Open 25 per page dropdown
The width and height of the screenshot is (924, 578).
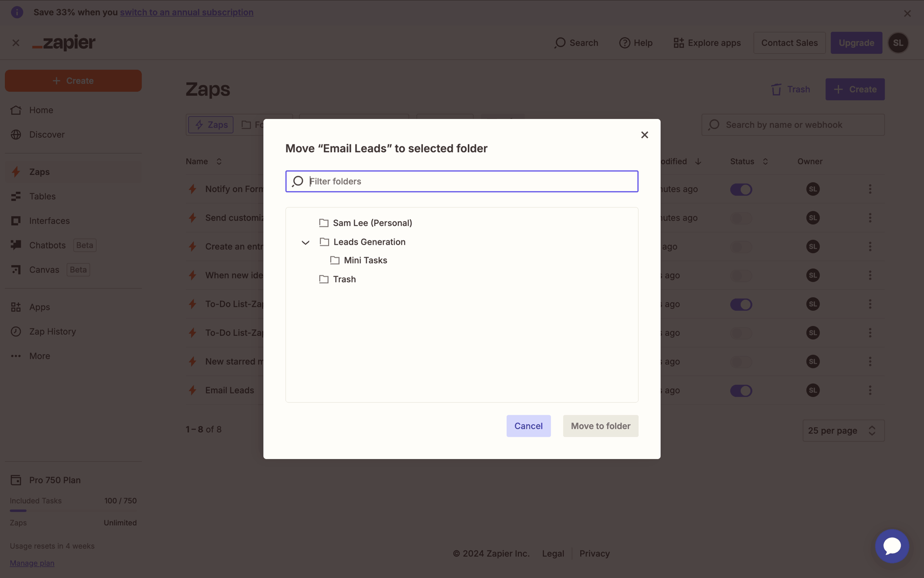point(843,431)
